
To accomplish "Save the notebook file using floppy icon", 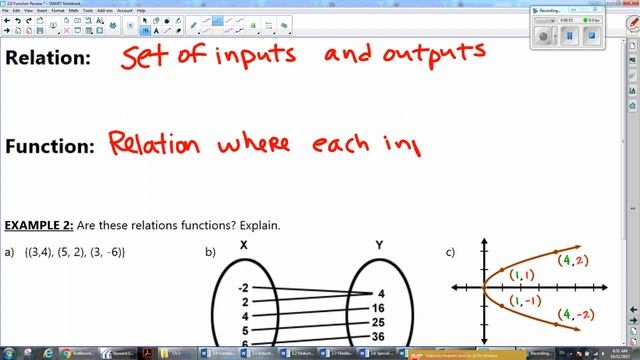I will [x=40, y=31].
